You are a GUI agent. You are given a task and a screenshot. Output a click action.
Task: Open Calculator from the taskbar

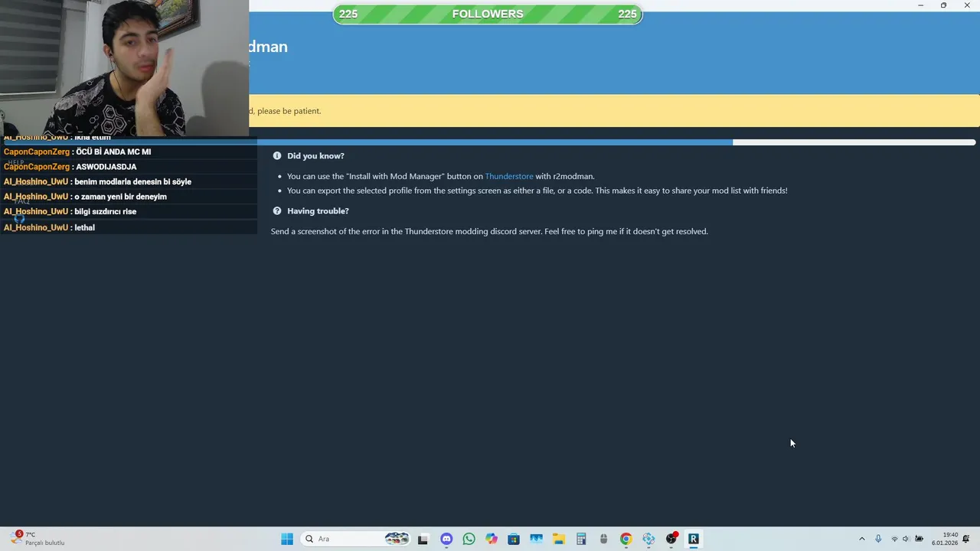pos(581,539)
